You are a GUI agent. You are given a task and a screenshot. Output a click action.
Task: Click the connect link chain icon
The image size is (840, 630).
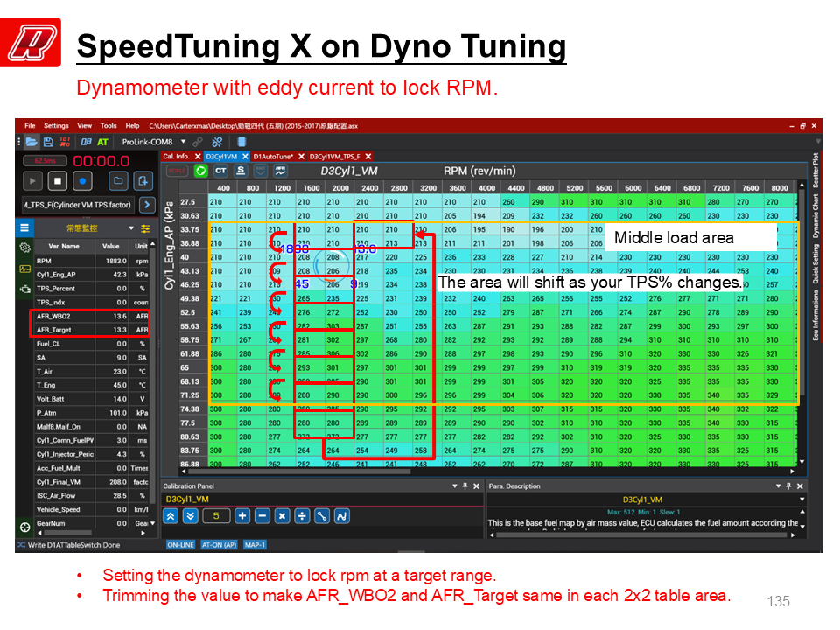coord(198,142)
